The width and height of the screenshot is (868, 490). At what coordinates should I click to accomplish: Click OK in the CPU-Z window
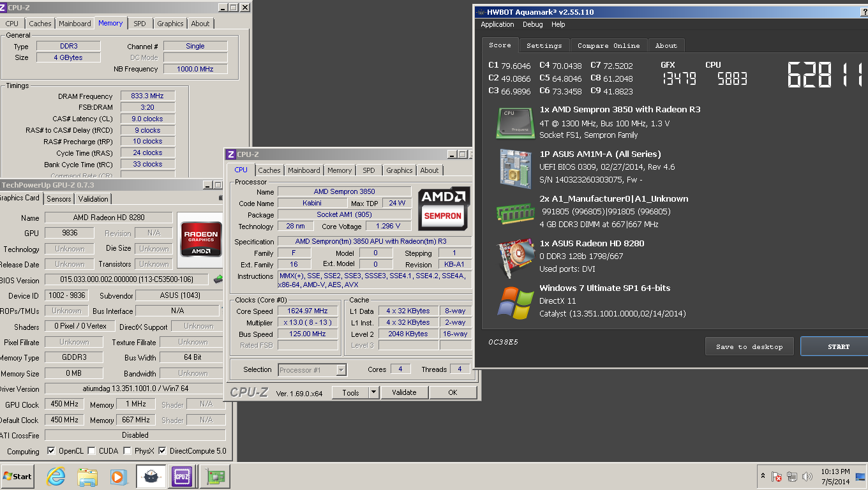[453, 392]
